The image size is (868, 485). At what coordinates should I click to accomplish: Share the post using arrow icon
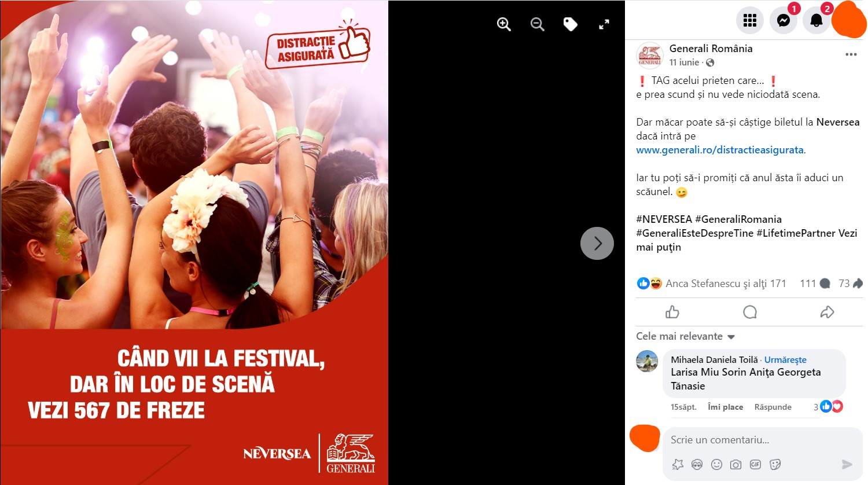[827, 313]
